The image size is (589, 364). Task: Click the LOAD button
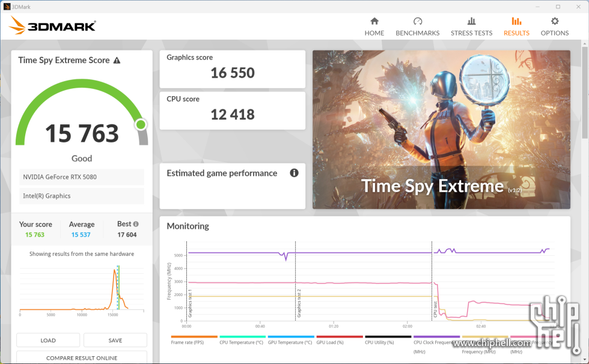pos(48,341)
